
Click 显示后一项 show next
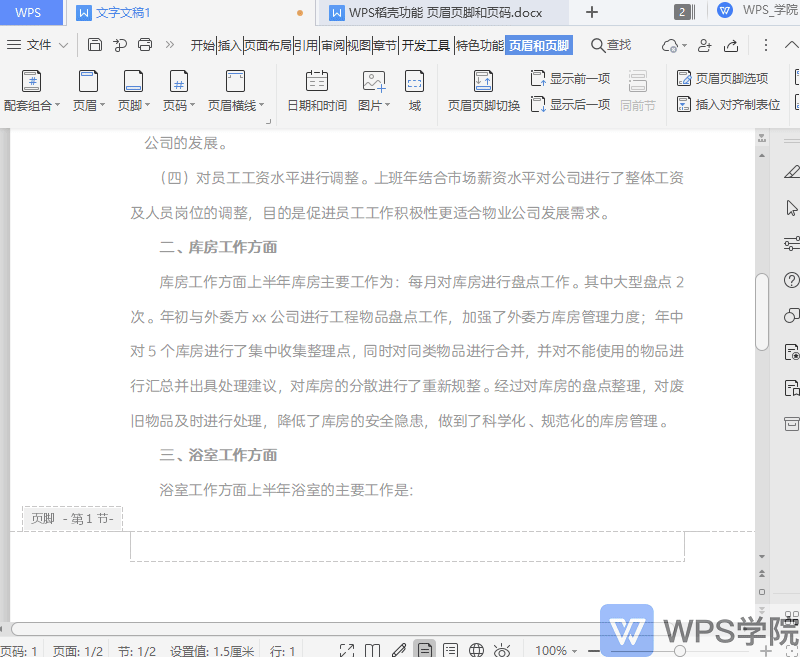[x=570, y=105]
